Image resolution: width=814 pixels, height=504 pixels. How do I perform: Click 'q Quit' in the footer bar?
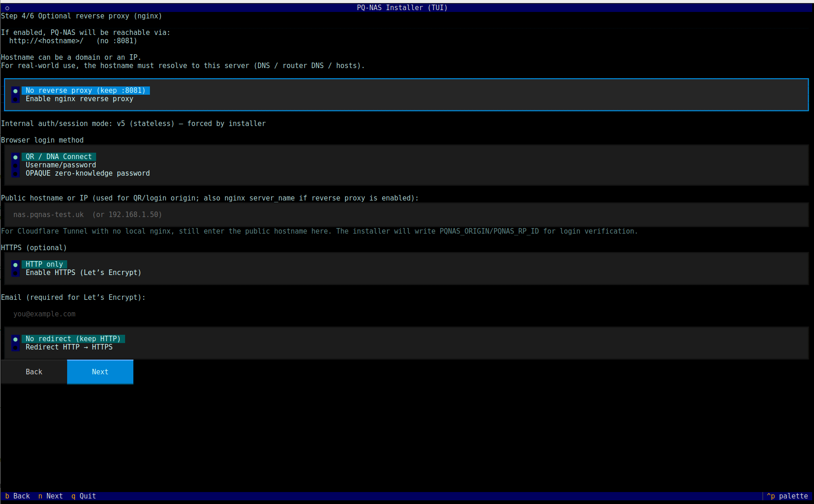click(84, 496)
